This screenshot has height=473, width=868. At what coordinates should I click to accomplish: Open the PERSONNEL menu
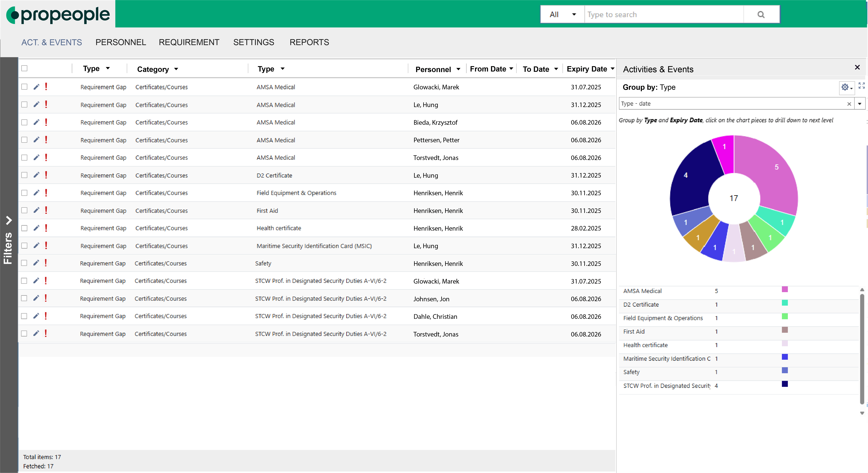point(121,42)
